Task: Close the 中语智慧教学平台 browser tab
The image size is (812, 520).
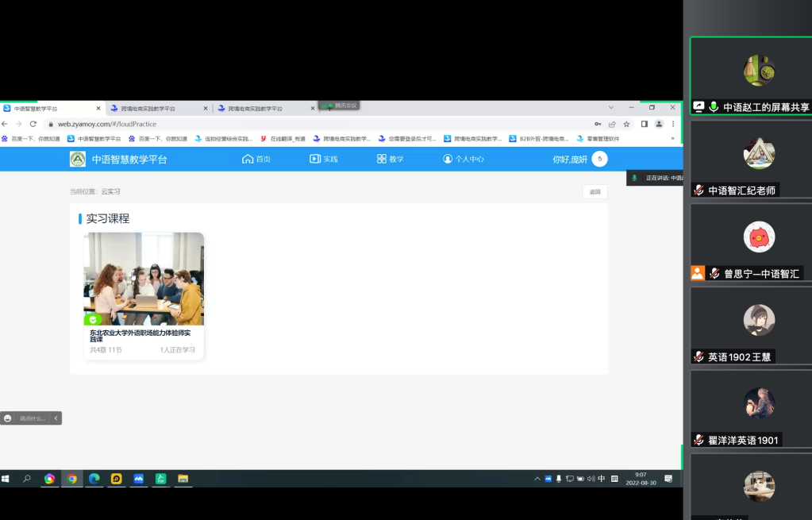Action: point(98,109)
